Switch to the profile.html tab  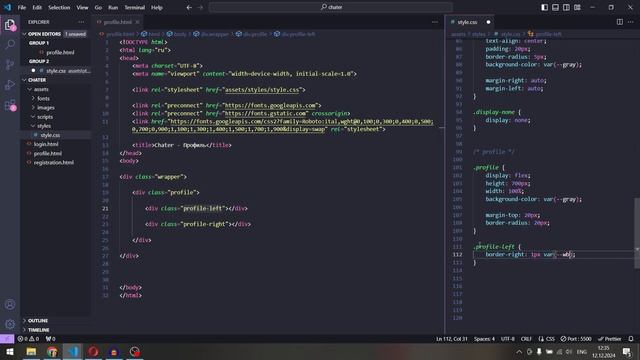(x=118, y=22)
